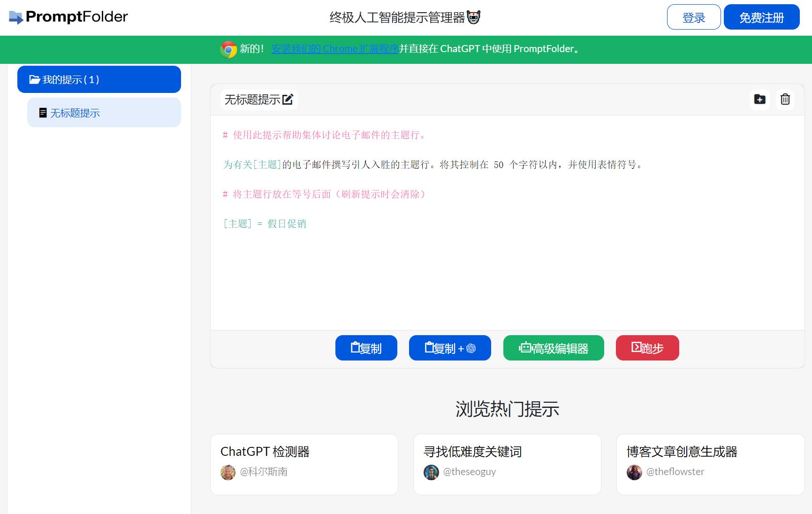Select 无标题提示 in the sidebar
Image resolution: width=812 pixels, height=514 pixels.
pos(104,113)
